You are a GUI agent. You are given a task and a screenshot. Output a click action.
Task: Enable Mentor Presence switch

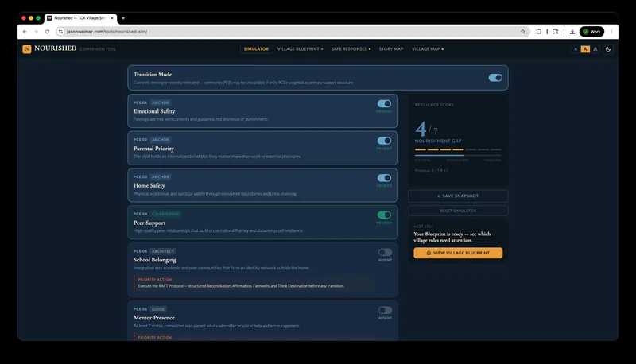click(385, 310)
